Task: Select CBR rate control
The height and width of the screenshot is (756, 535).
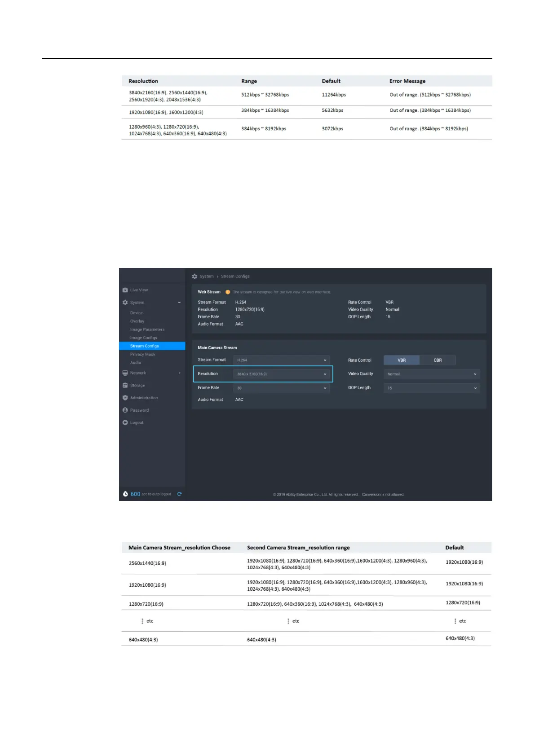Action: point(438,360)
